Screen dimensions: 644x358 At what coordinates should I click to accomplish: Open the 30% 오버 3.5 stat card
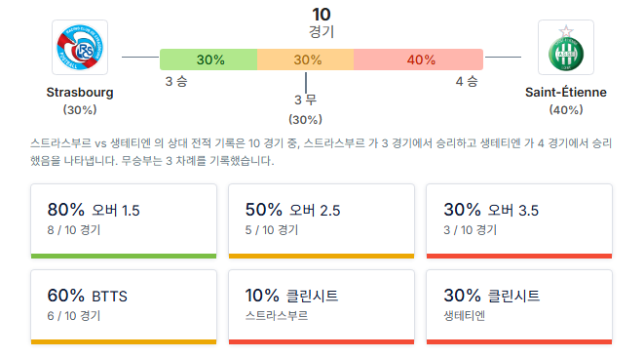point(519,221)
